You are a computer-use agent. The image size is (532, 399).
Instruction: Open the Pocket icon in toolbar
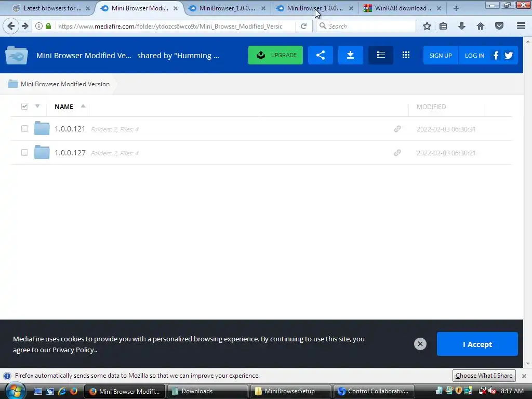(x=499, y=26)
